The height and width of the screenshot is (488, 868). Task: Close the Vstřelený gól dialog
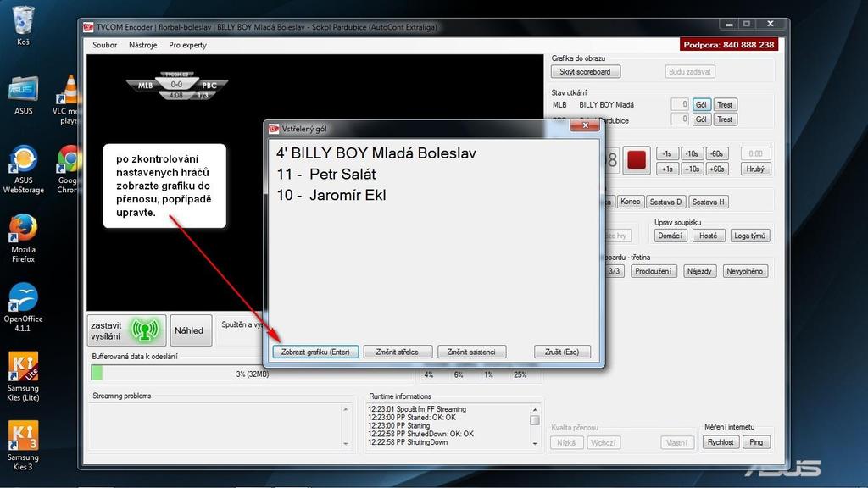point(585,125)
